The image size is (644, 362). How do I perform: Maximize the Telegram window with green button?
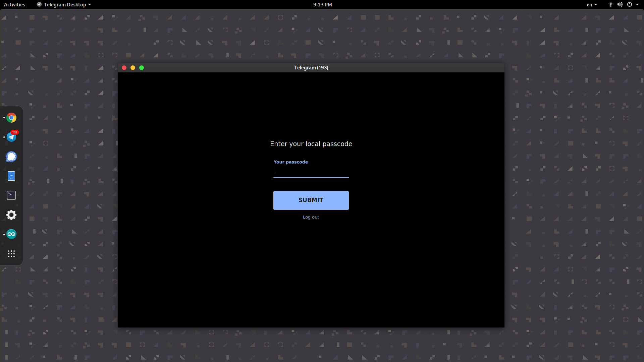pyautogui.click(x=142, y=68)
